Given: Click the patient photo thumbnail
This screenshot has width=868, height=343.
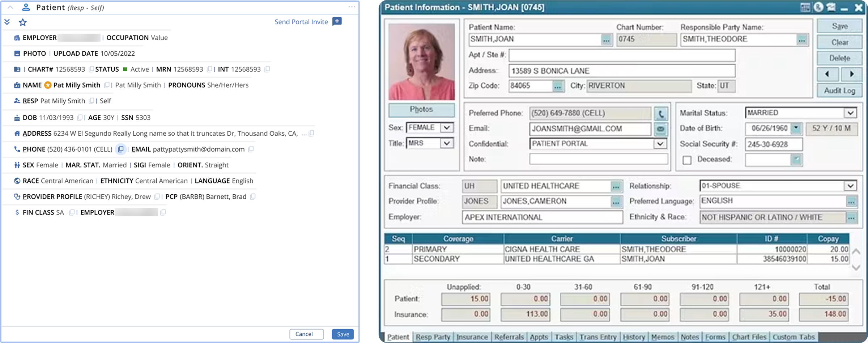Looking at the screenshot, I should [x=422, y=62].
